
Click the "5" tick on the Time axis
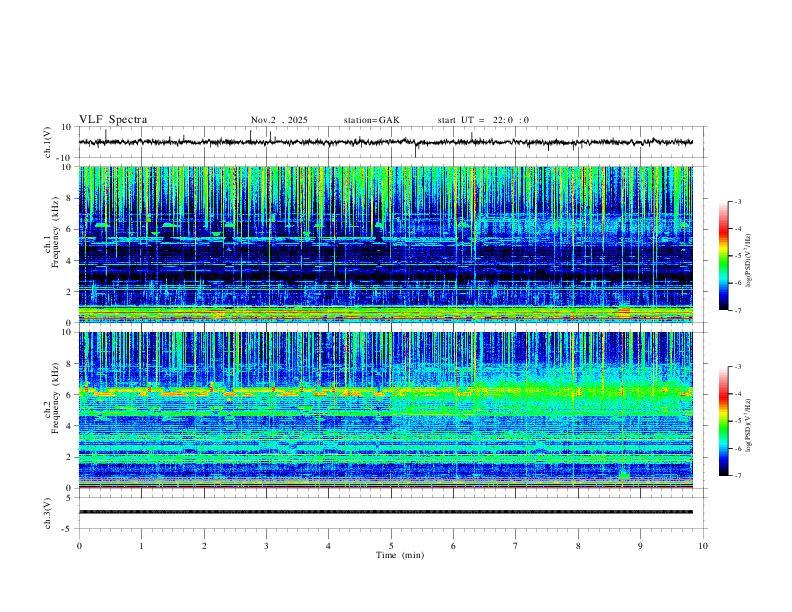[x=391, y=546]
